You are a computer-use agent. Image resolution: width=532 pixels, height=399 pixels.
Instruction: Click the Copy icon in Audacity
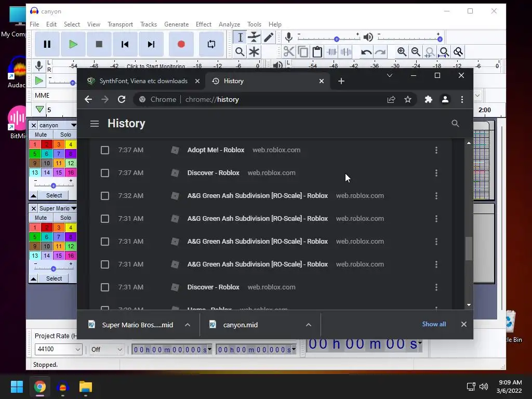(303, 52)
